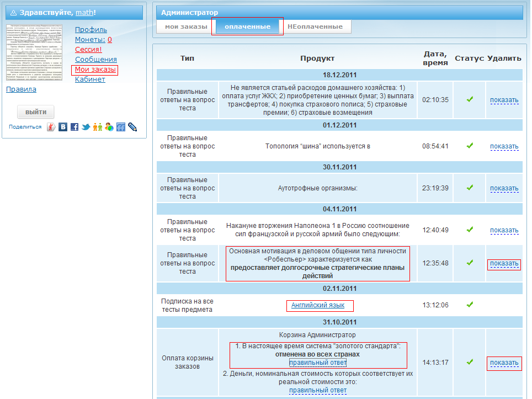Share via FriendFeed icon

pyautogui.click(x=121, y=127)
